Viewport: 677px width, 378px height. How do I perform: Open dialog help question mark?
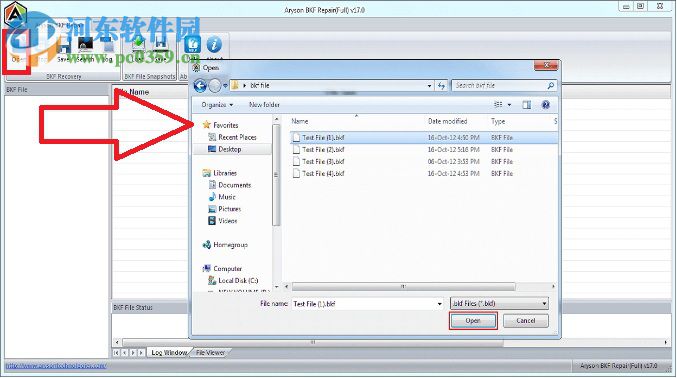coord(546,105)
